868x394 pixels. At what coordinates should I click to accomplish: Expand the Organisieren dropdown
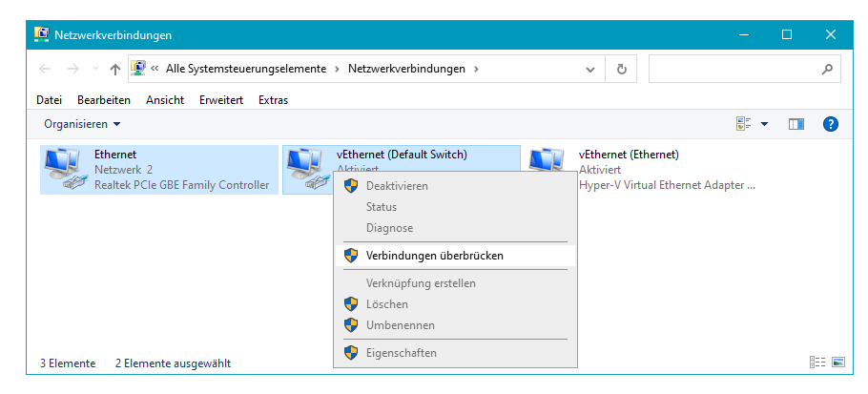point(82,124)
